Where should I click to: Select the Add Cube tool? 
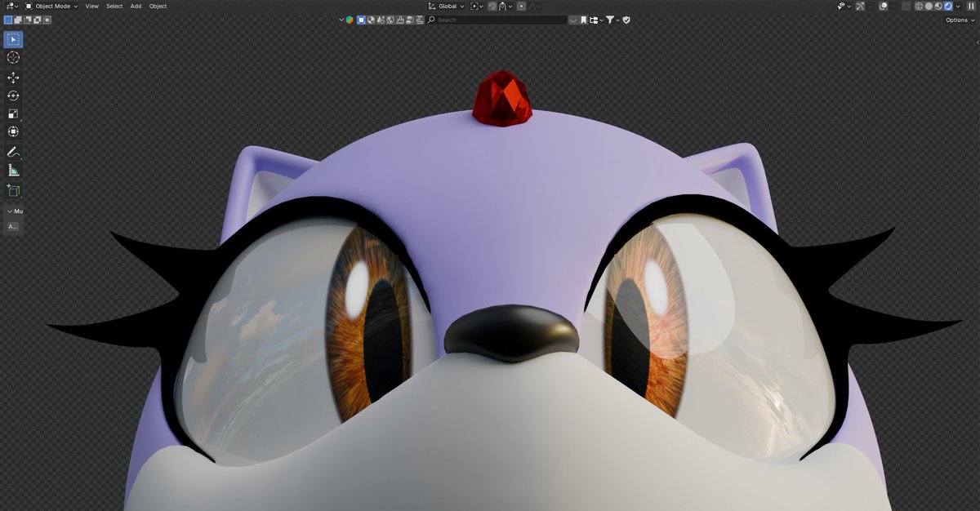coord(12,190)
